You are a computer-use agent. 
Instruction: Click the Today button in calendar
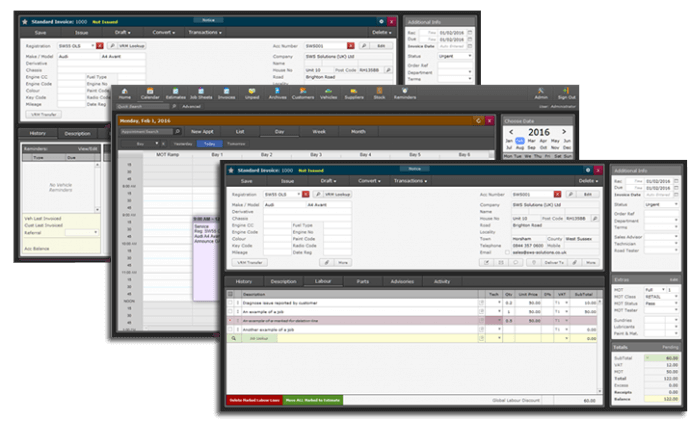pos(209,144)
